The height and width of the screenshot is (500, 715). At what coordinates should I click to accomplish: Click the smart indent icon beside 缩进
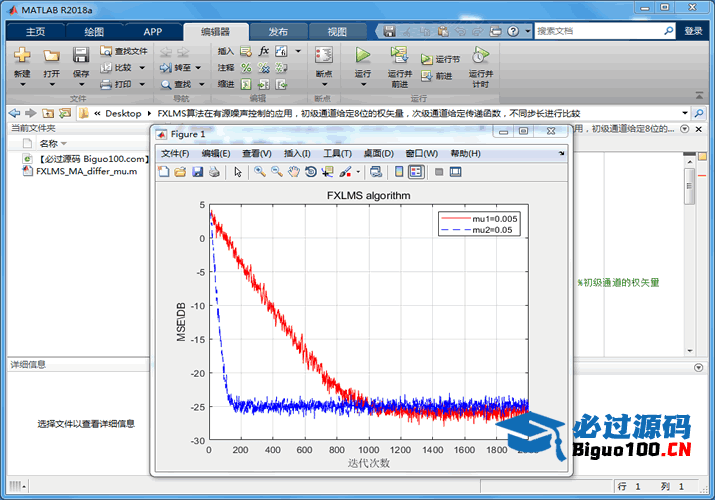pyautogui.click(x=246, y=84)
